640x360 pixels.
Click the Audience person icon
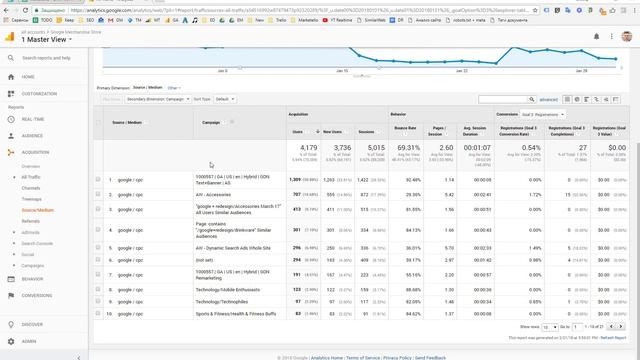point(11,136)
